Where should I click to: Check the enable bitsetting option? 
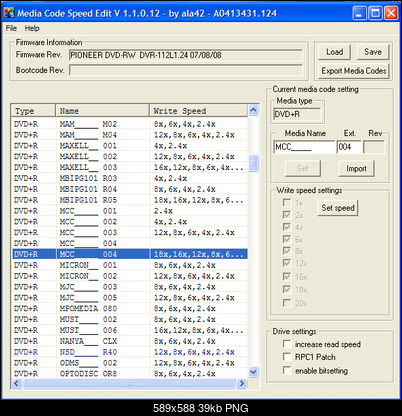286,370
